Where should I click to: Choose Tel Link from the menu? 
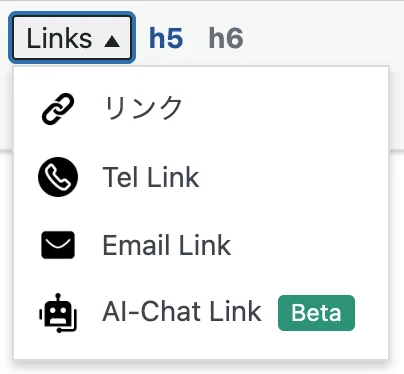[x=201, y=177]
